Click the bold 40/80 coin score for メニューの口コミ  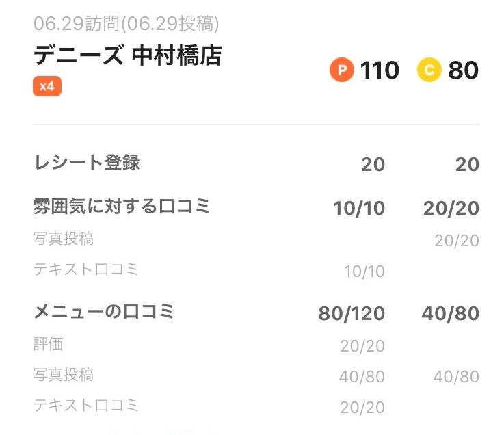(x=451, y=314)
